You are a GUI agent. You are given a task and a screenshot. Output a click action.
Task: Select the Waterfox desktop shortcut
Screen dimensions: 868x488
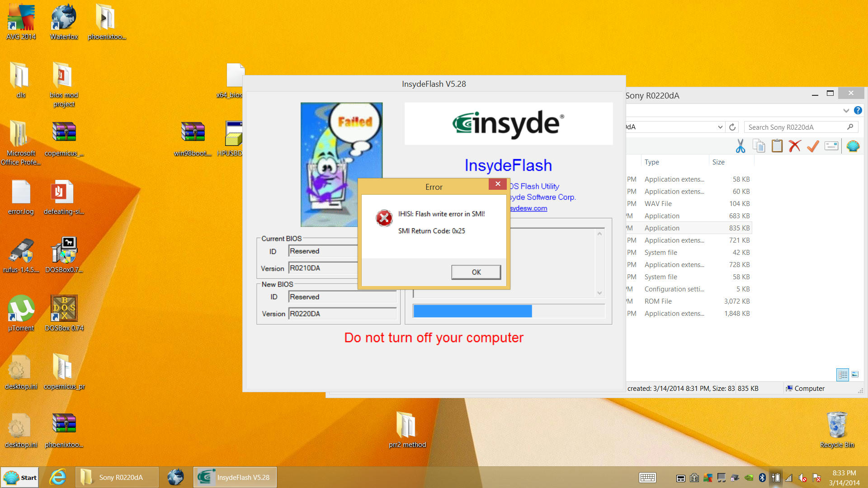[x=64, y=22]
